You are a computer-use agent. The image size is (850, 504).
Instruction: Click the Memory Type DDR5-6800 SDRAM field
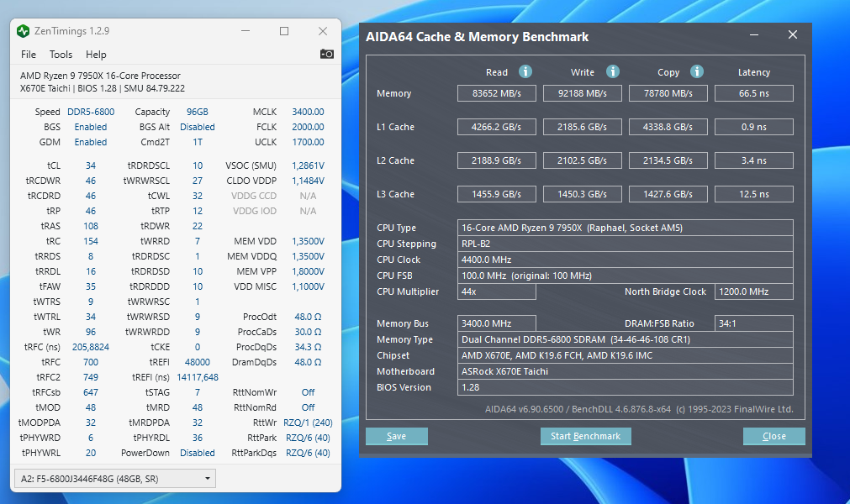tap(625, 339)
